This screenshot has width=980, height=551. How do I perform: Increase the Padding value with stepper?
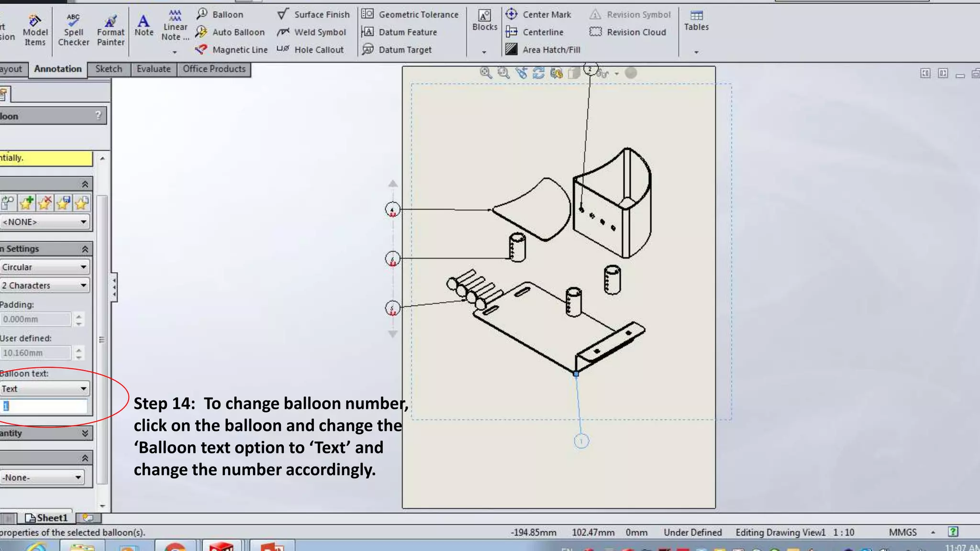point(79,316)
